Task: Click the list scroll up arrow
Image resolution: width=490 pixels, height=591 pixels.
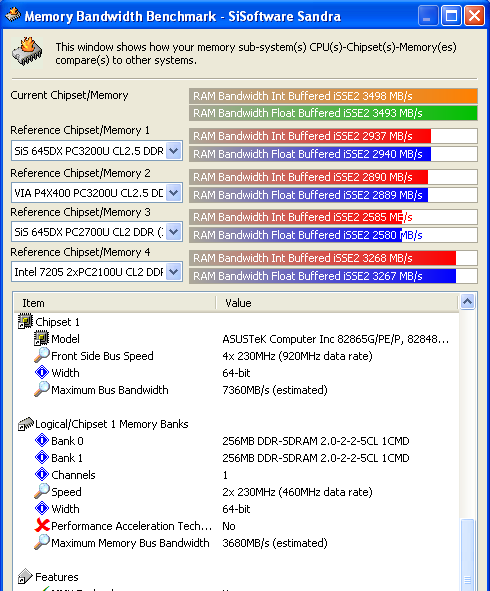Action: (x=467, y=301)
